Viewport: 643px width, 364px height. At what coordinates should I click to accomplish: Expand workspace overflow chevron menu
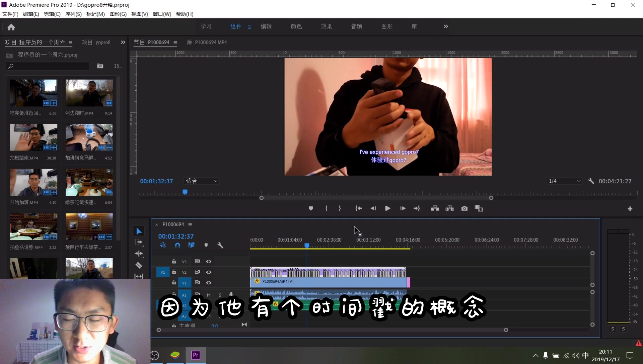point(446,26)
